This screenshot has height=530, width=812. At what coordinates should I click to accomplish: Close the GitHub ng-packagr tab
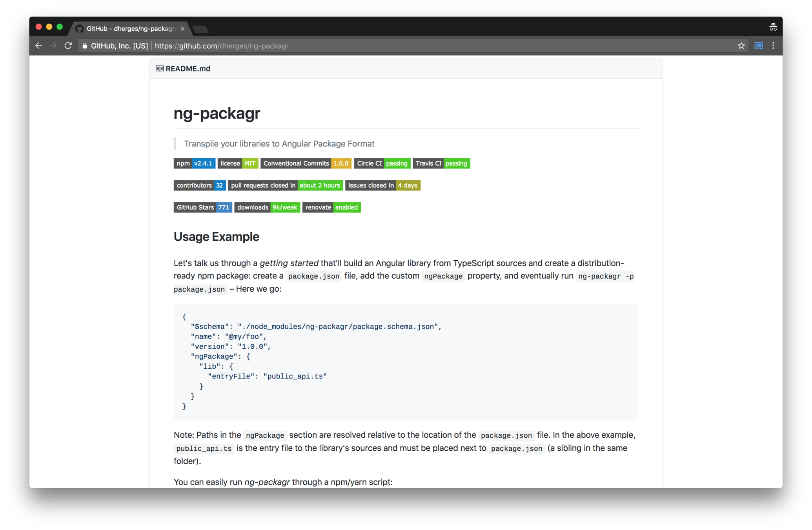click(182, 29)
